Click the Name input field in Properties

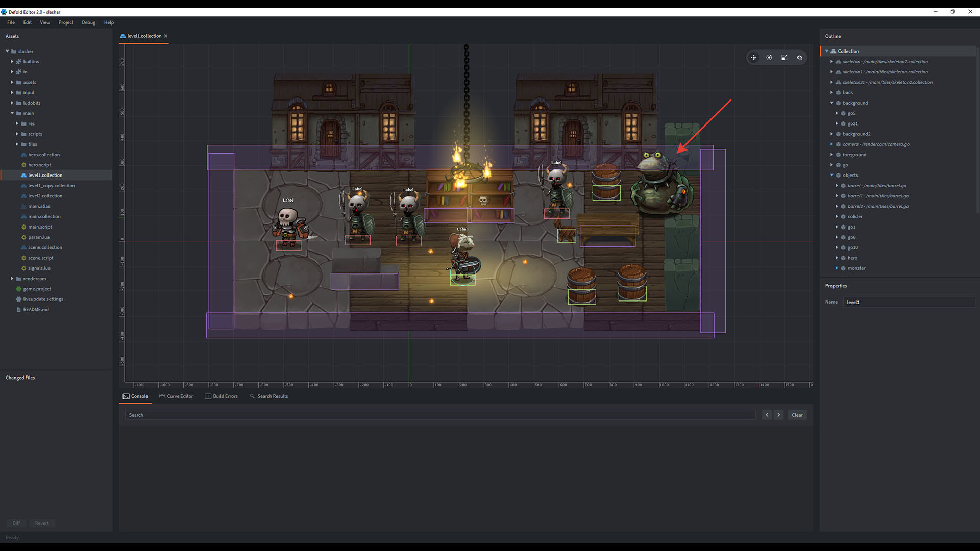(x=909, y=302)
